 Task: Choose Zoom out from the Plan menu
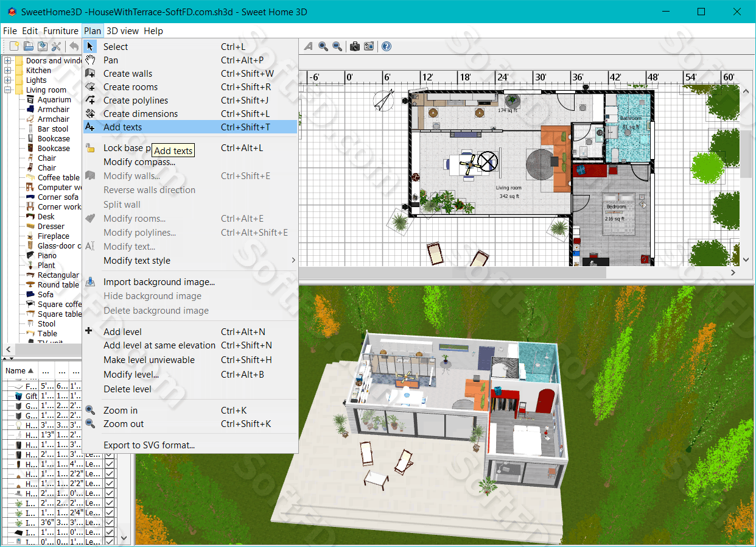(x=190, y=423)
